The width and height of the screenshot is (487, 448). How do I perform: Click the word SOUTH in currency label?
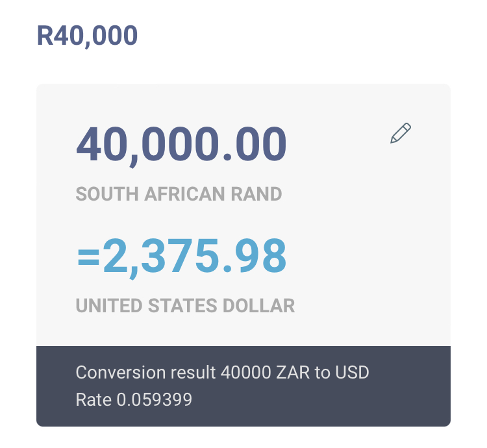point(107,194)
